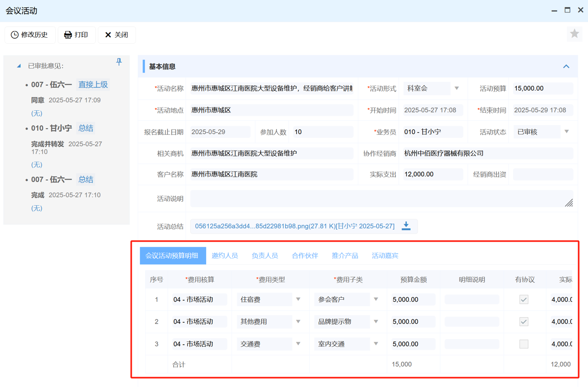Switch to the 邀约人员 tab

pos(225,256)
